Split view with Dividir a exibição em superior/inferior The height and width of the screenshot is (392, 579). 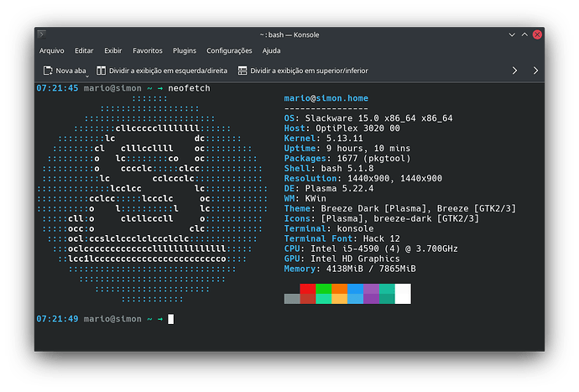(303, 71)
